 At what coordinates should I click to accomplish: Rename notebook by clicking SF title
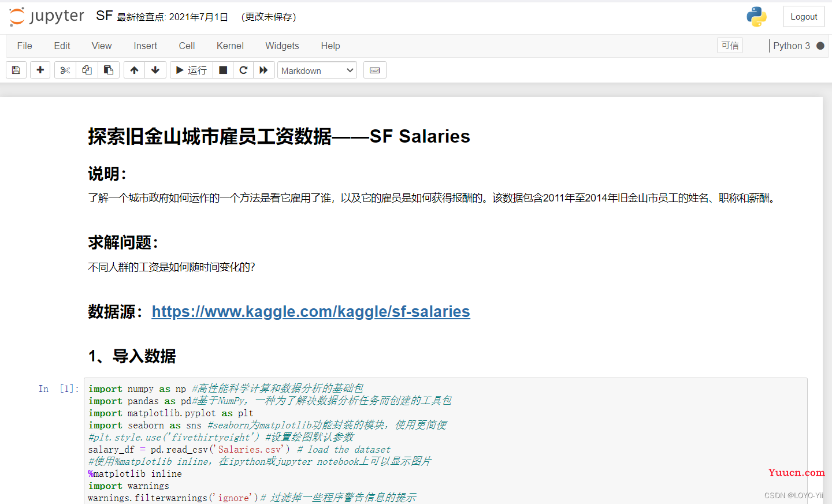click(x=105, y=16)
